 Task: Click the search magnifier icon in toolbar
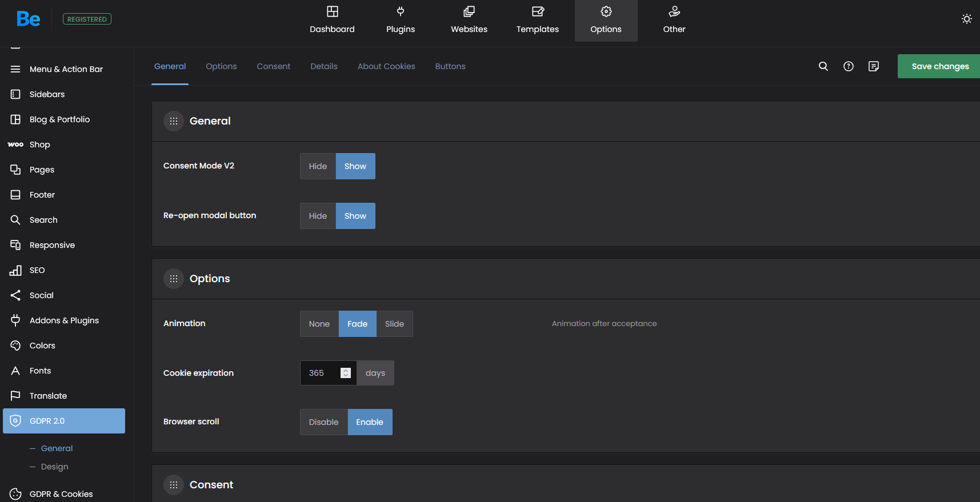coord(823,66)
